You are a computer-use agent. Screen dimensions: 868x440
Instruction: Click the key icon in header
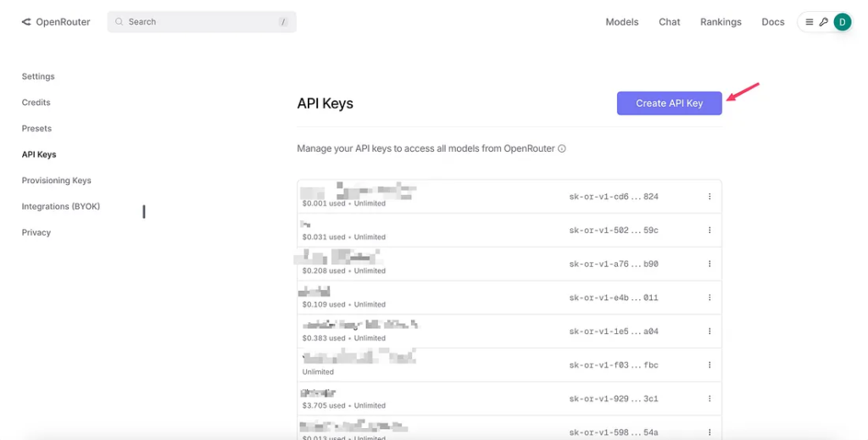click(824, 22)
